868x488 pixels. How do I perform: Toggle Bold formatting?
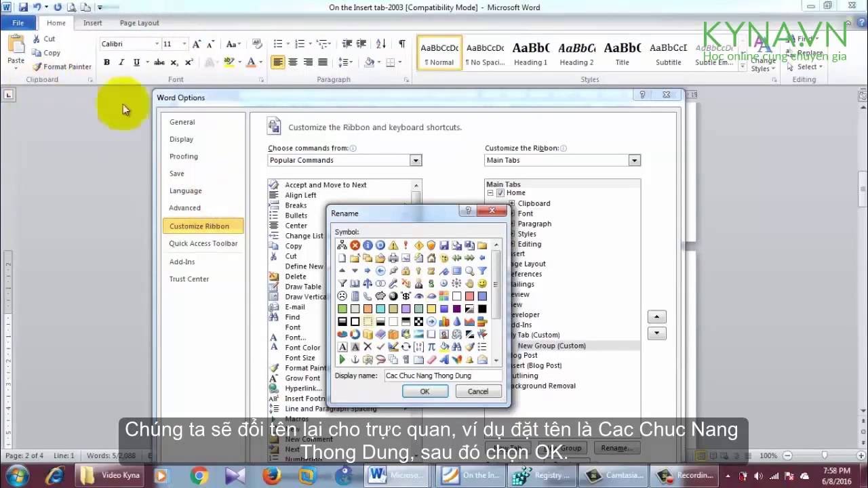[x=106, y=62]
